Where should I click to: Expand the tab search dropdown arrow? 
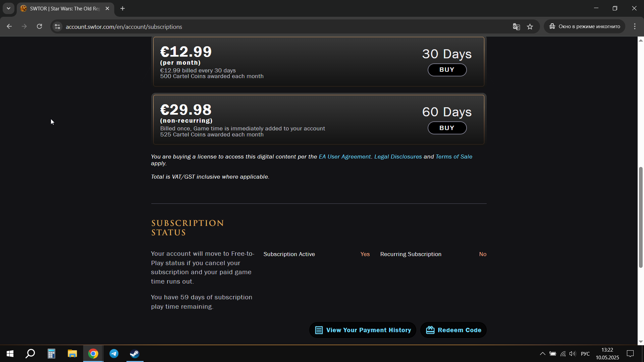(8, 8)
